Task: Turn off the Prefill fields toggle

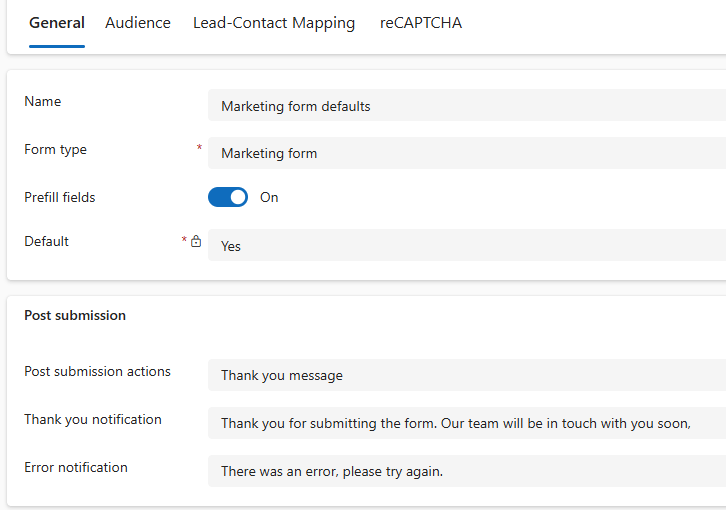Action: (228, 198)
